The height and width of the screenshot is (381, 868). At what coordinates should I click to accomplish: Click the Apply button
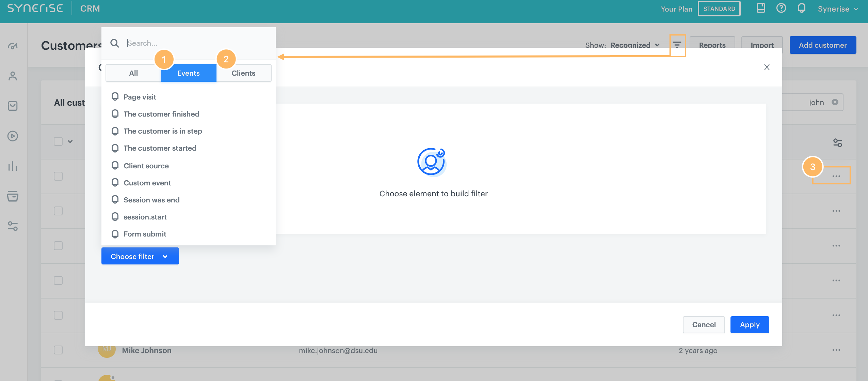click(749, 324)
